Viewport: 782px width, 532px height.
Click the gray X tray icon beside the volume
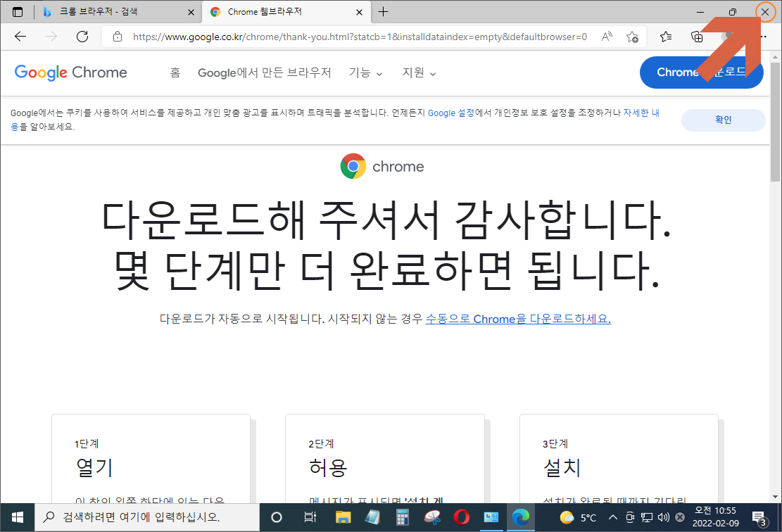[x=680, y=517]
